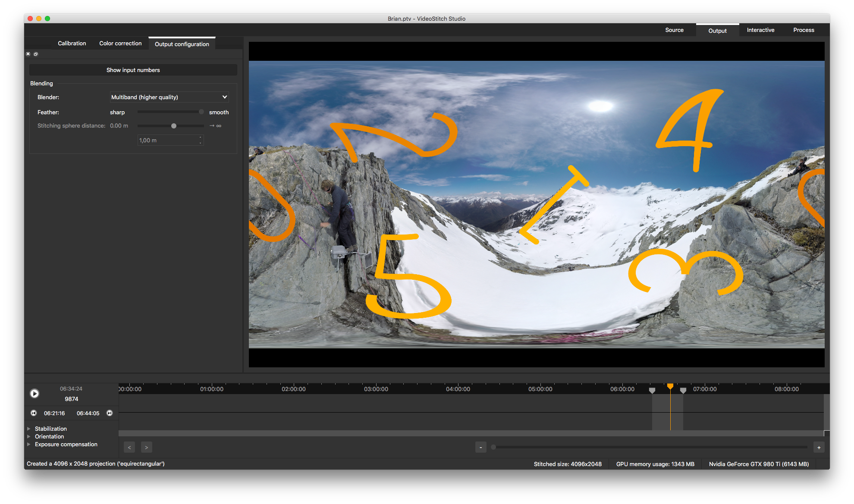Click the close panel icon
The width and height of the screenshot is (854, 504).
(x=28, y=54)
